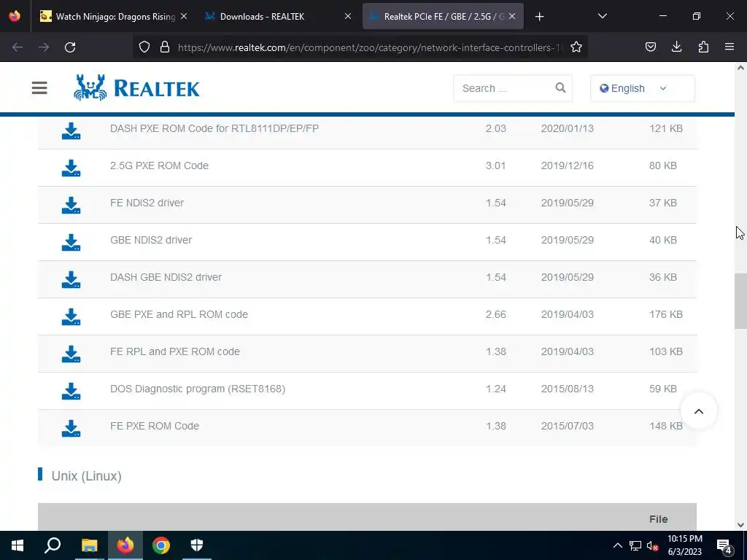The height and width of the screenshot is (560, 747).
Task: Click the network tray icon
Action: 635,545
